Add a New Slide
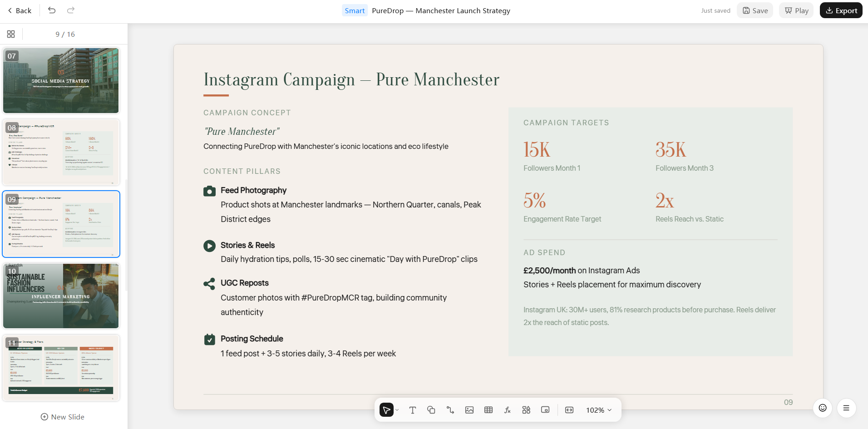Image resolution: width=868 pixels, height=429 pixels. [x=63, y=417]
